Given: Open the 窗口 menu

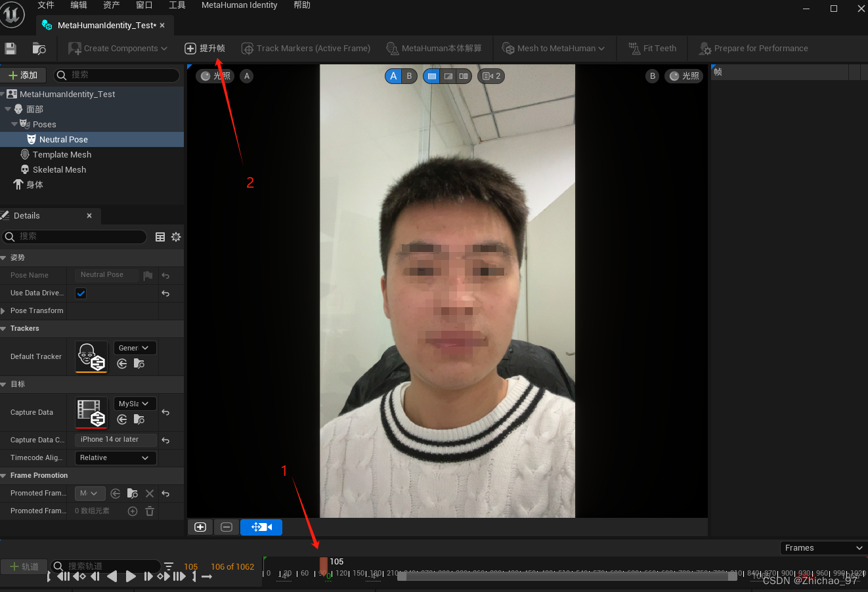Looking at the screenshot, I should tap(144, 5).
